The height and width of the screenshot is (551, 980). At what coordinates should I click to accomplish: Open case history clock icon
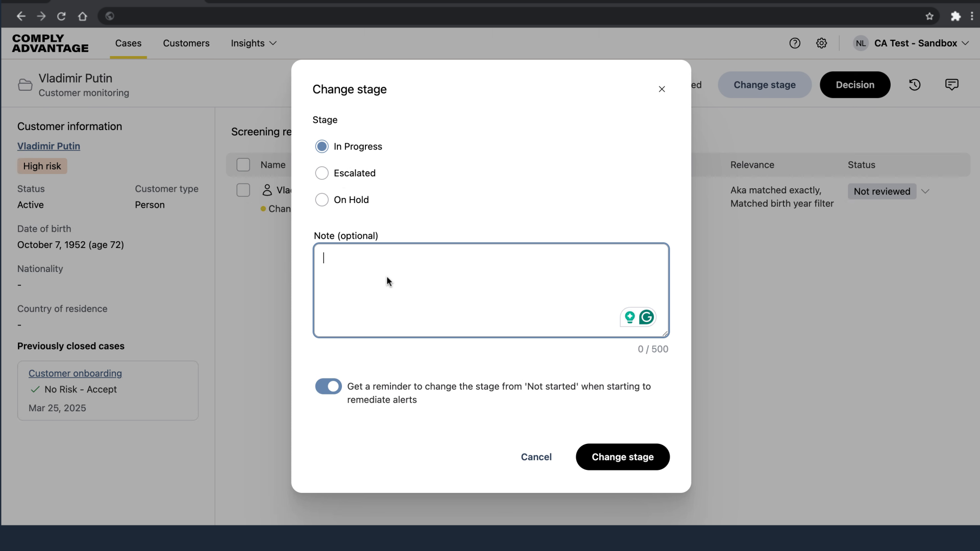point(915,85)
